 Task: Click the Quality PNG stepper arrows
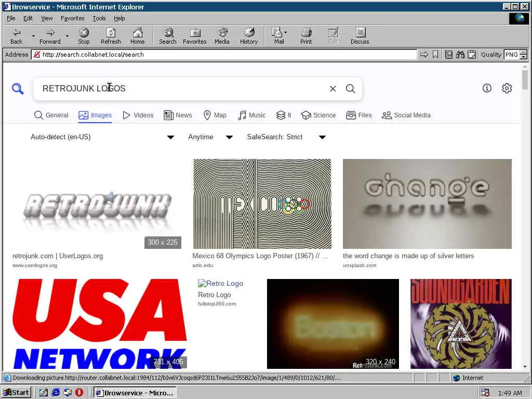[x=524, y=55]
